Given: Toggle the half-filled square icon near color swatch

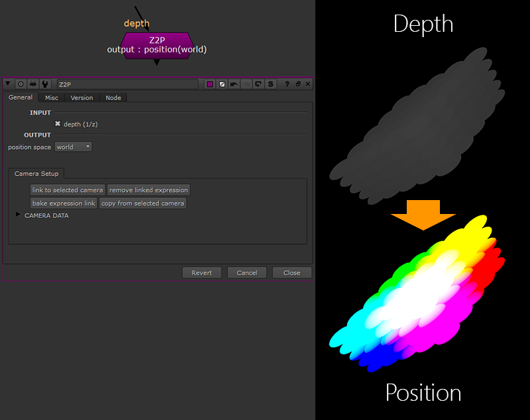Looking at the screenshot, I should 223,83.
